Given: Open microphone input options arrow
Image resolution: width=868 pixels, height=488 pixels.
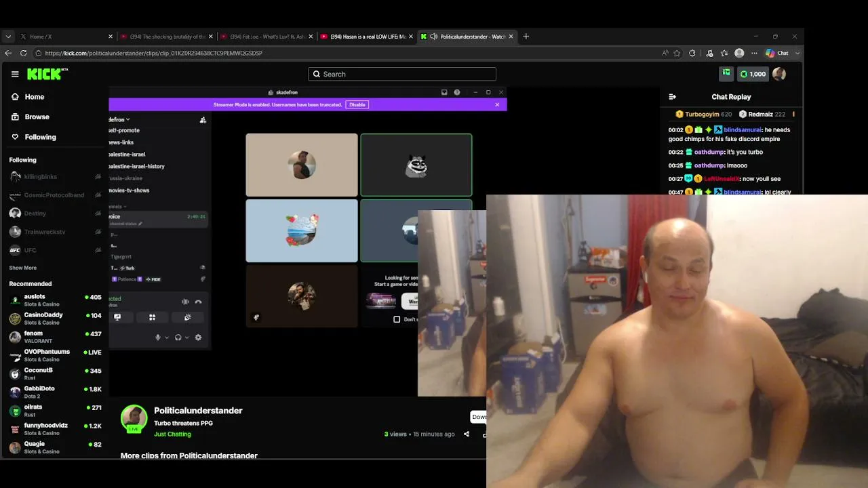Looking at the screenshot, I should tap(167, 338).
